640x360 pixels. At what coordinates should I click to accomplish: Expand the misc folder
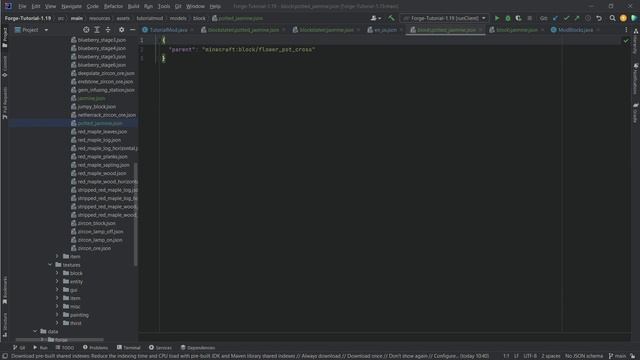point(57,307)
